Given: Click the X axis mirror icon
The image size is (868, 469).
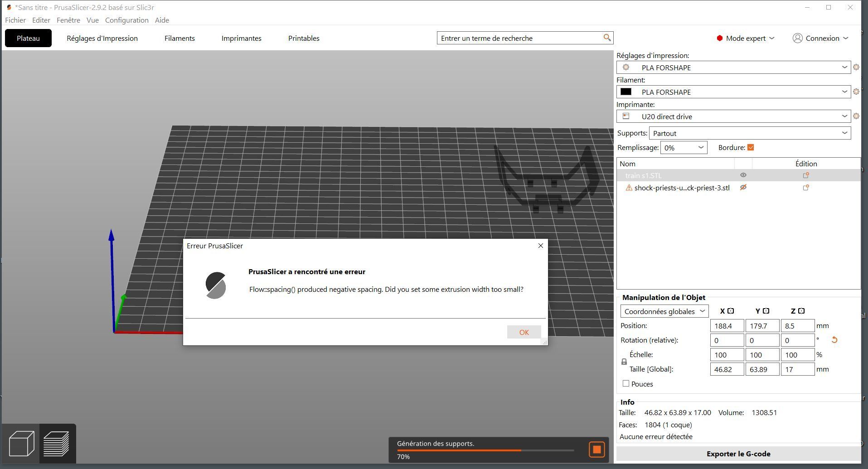Looking at the screenshot, I should click(x=731, y=311).
